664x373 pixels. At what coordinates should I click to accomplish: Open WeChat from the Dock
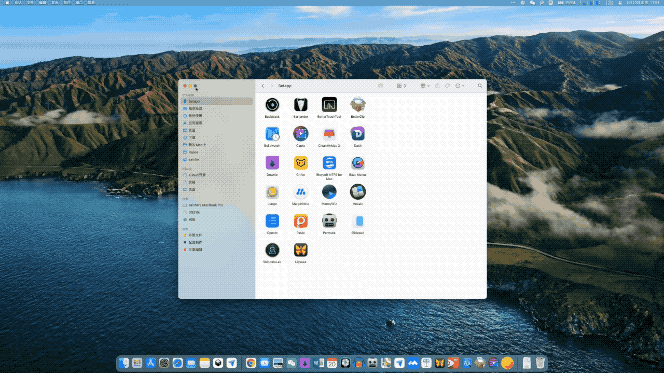pos(291,363)
